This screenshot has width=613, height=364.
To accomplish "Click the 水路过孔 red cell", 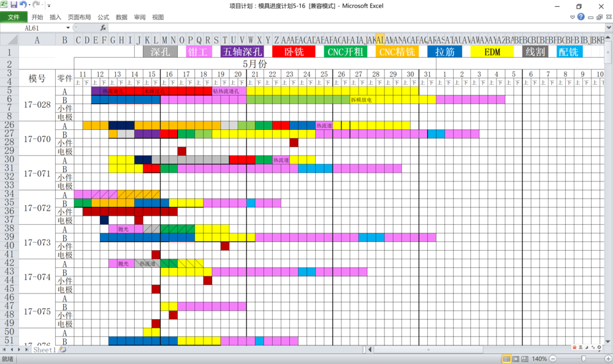I will tap(155, 91).
